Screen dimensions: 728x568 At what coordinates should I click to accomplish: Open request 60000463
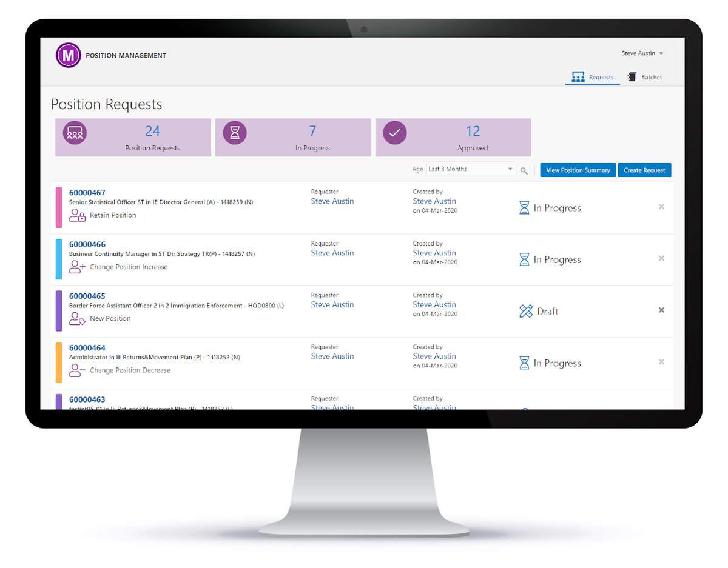pos(87,399)
